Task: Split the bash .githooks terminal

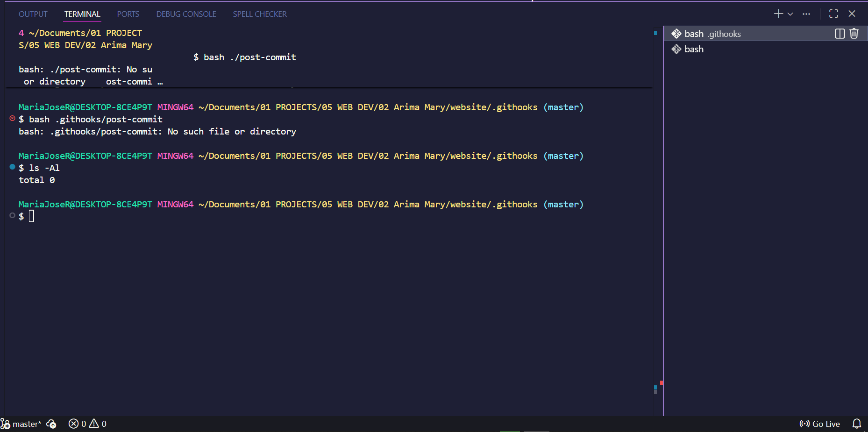Action: pyautogui.click(x=840, y=34)
